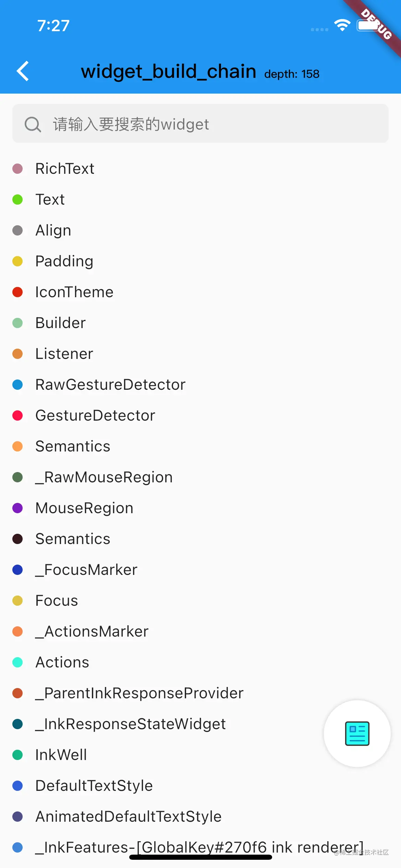Tap the floating document list button
Image resolution: width=401 pixels, height=868 pixels.
pyautogui.click(x=357, y=734)
